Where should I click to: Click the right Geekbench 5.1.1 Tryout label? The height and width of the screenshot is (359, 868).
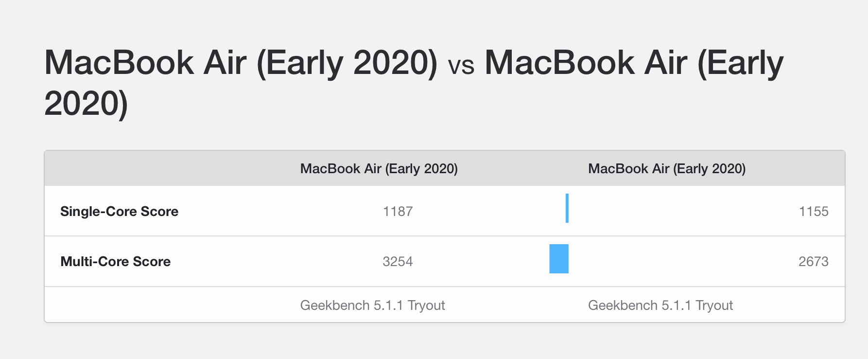[x=660, y=305]
